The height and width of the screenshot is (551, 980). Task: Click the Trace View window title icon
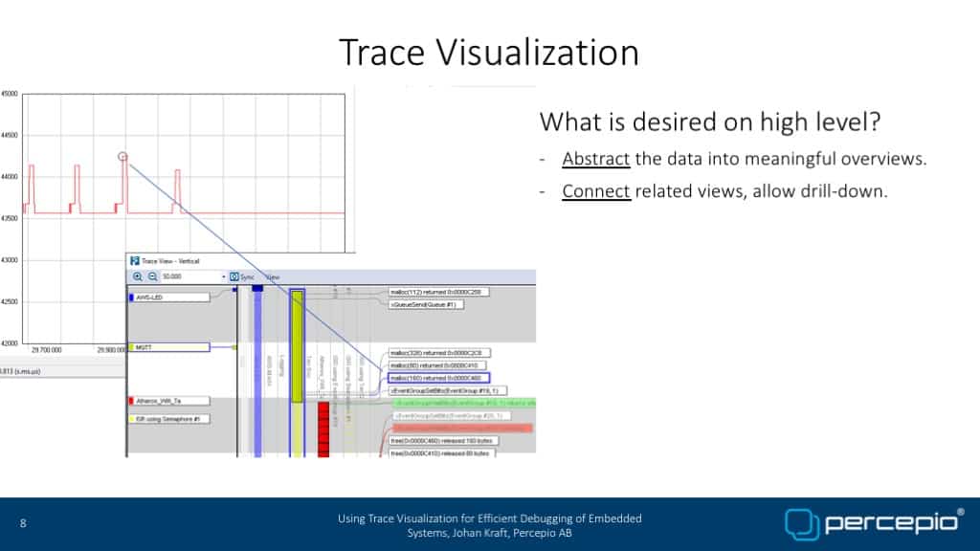point(133,260)
